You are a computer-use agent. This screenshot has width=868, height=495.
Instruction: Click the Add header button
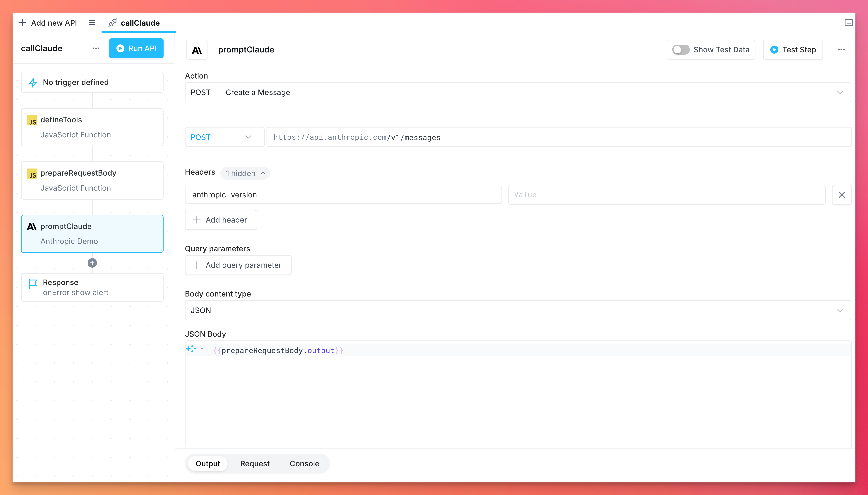[x=221, y=220]
